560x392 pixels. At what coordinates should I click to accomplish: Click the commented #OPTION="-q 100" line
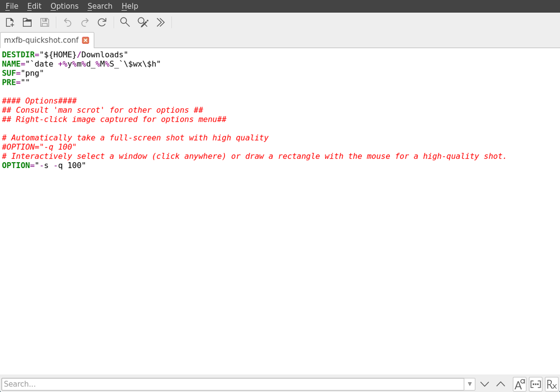pos(39,147)
